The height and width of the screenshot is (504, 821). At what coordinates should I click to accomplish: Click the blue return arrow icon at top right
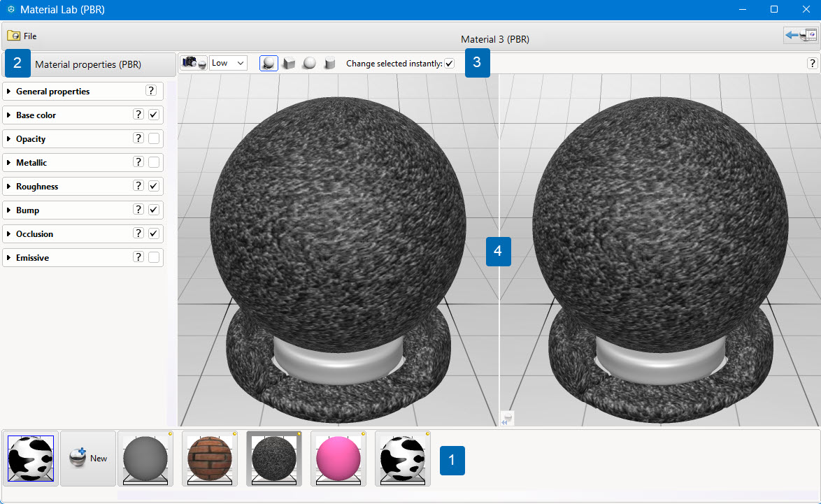pyautogui.click(x=800, y=35)
